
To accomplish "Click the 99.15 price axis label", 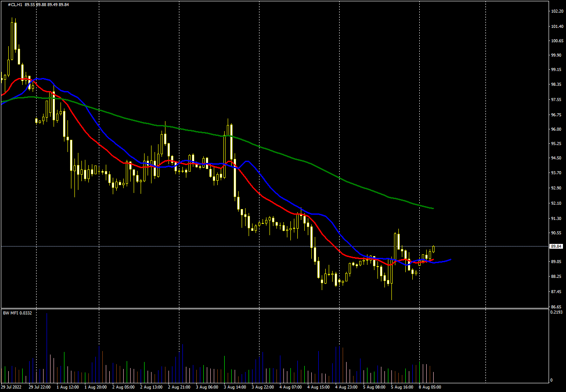I will (x=557, y=70).
